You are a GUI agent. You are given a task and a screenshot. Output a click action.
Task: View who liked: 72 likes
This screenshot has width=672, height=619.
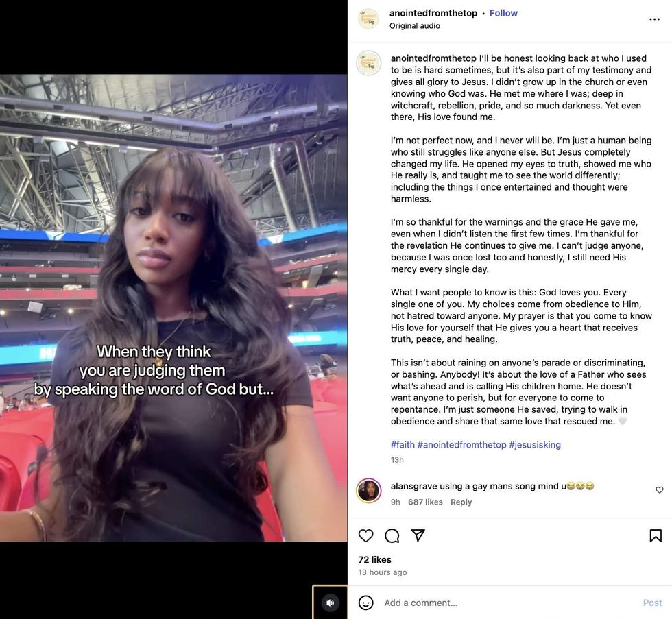point(374,559)
